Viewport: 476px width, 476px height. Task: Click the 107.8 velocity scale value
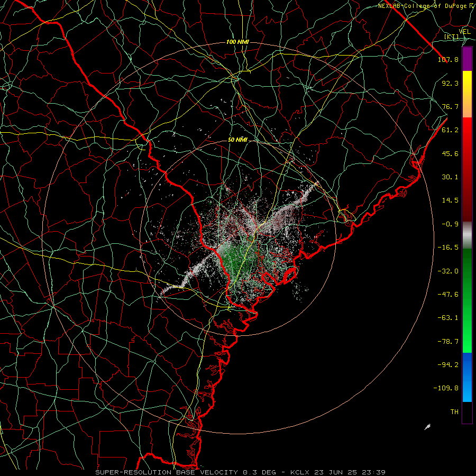coord(448,59)
